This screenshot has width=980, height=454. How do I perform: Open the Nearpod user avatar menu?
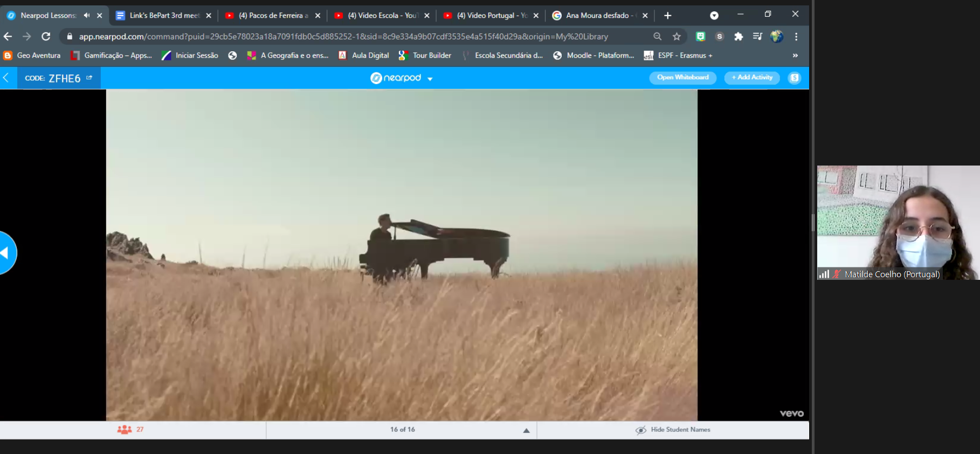795,78
